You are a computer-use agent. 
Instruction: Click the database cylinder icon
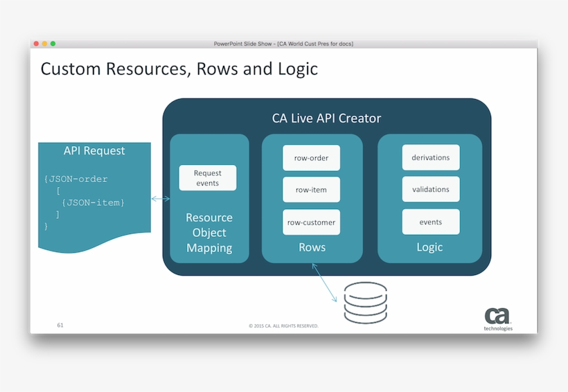click(x=365, y=303)
